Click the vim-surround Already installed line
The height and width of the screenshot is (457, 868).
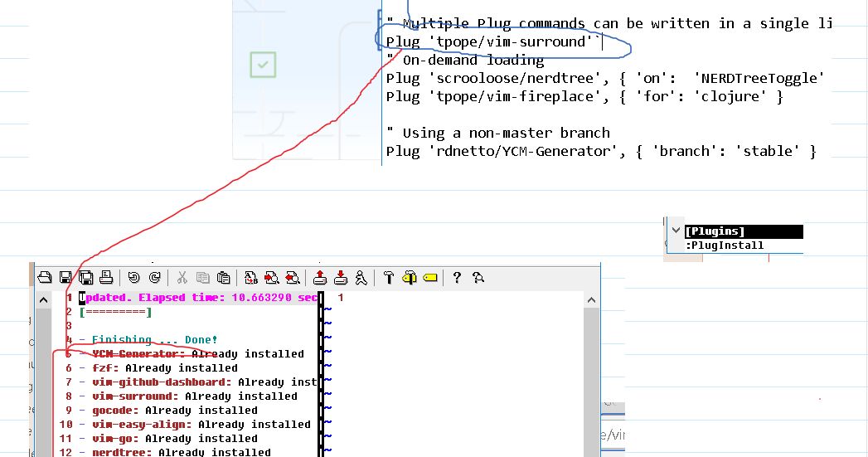point(188,396)
